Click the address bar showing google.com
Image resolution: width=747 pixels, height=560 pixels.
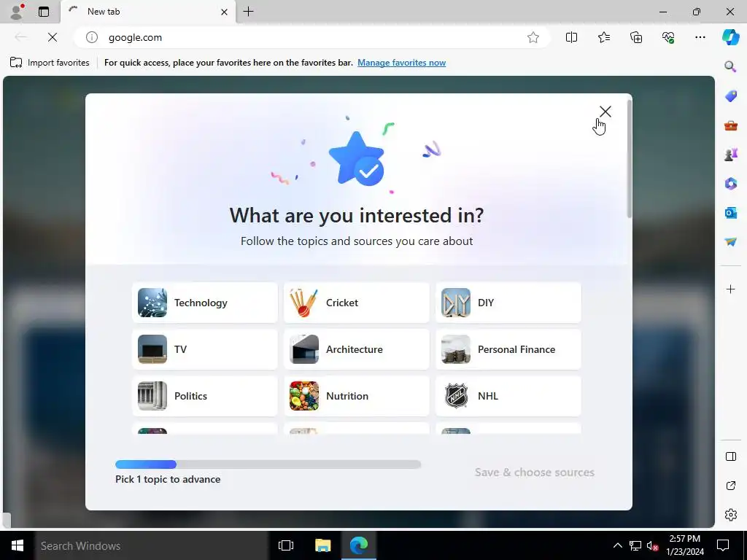point(312,37)
